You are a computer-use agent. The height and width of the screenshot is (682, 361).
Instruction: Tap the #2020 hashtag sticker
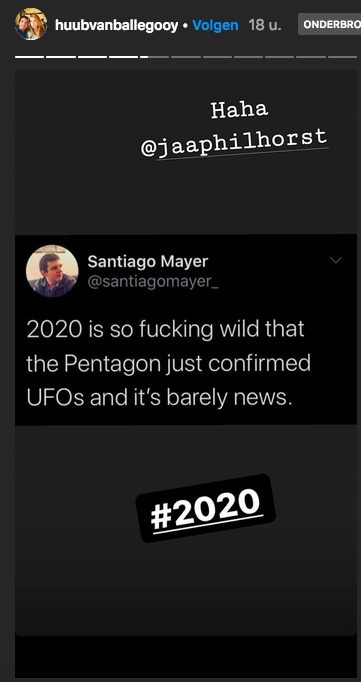point(206,508)
